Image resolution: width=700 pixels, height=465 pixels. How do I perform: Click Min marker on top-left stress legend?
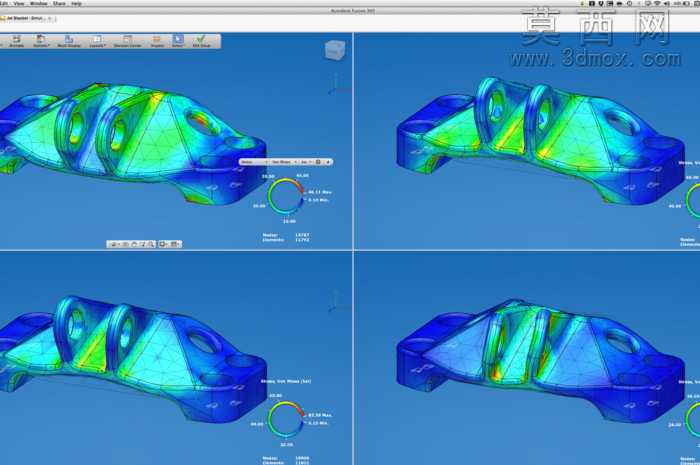click(x=318, y=200)
